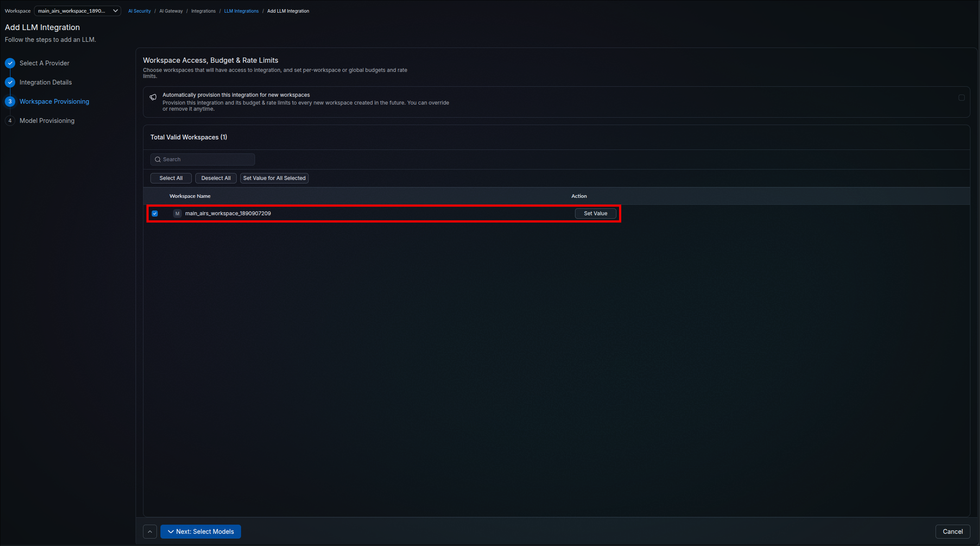The height and width of the screenshot is (546, 980).
Task: Open the Workspace selector dropdown
Action: [x=77, y=11]
